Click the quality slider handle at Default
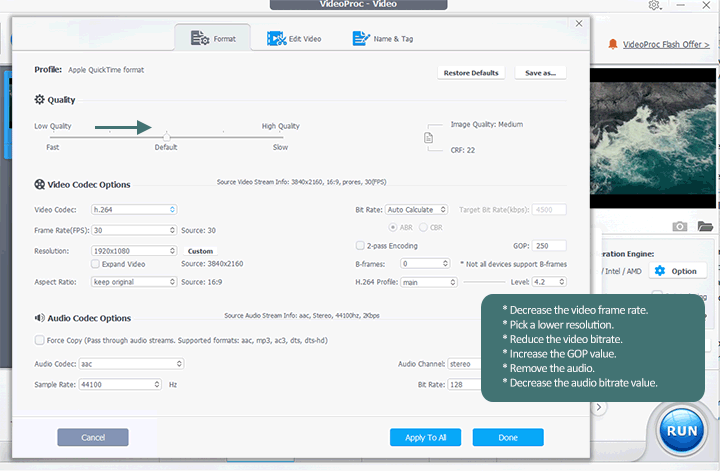 tap(167, 136)
